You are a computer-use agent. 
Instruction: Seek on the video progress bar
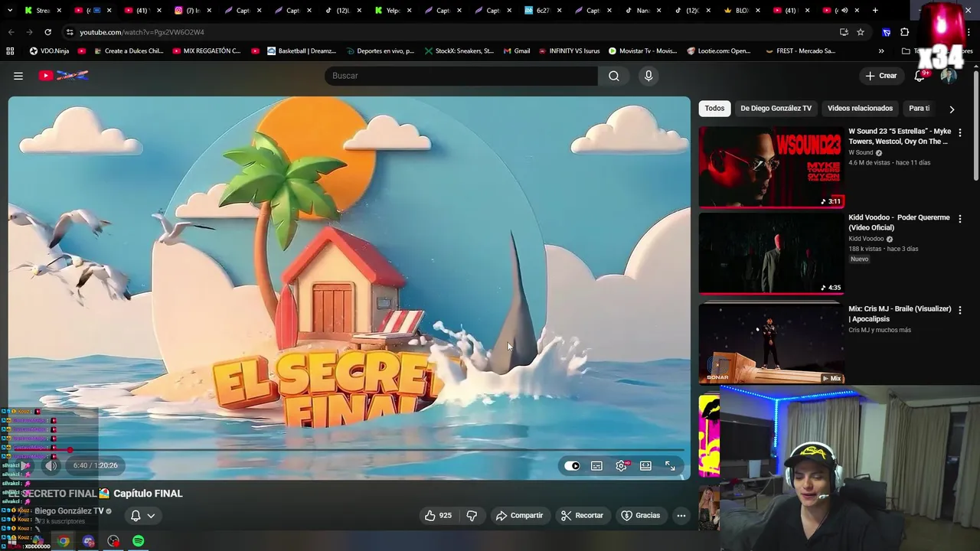tap(348, 450)
